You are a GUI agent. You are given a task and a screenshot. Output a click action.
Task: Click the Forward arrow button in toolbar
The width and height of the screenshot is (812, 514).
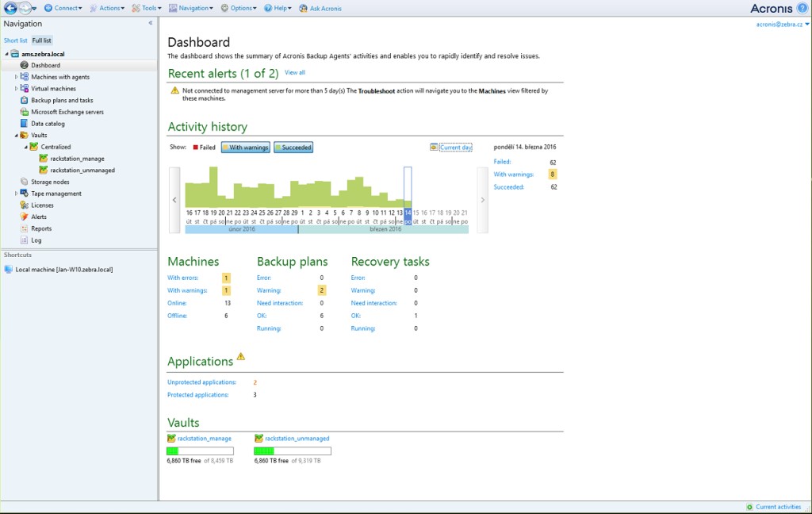pyautogui.click(x=25, y=8)
